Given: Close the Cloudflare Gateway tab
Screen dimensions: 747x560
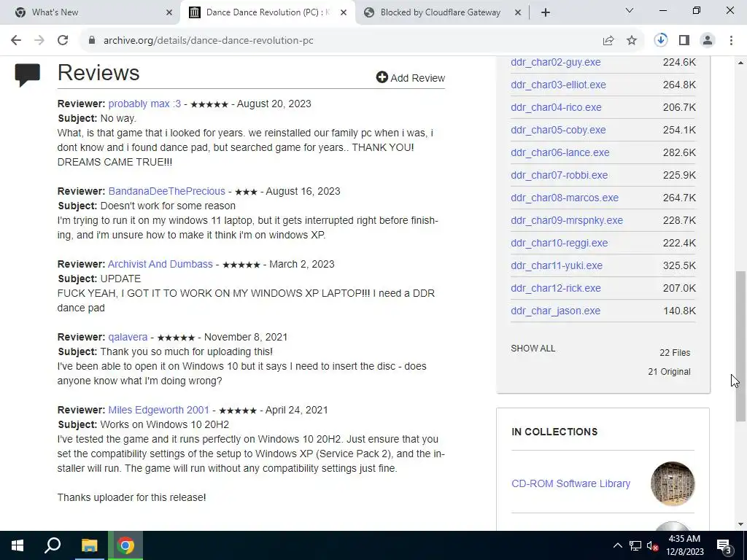Looking at the screenshot, I should (x=518, y=12).
